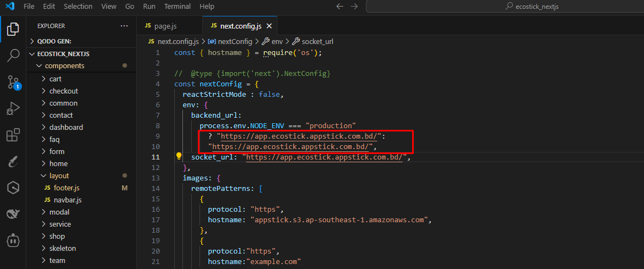This screenshot has width=644, height=269.
Task: Click next.config.js in the breadcrumb
Action: [x=178, y=42]
